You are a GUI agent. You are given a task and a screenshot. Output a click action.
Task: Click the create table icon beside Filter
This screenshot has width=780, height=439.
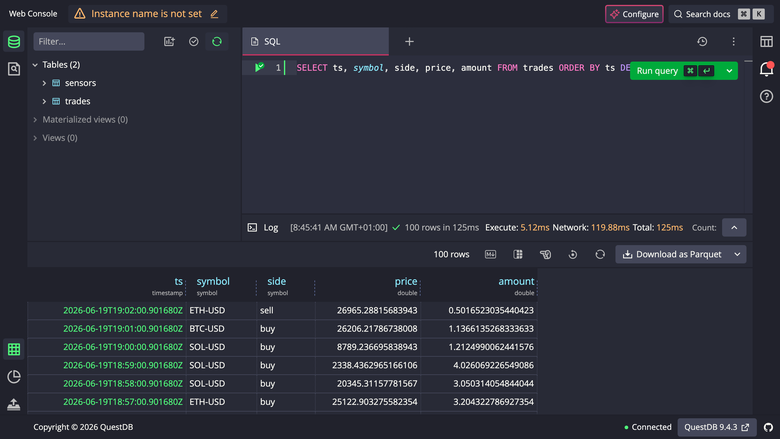pyautogui.click(x=169, y=42)
